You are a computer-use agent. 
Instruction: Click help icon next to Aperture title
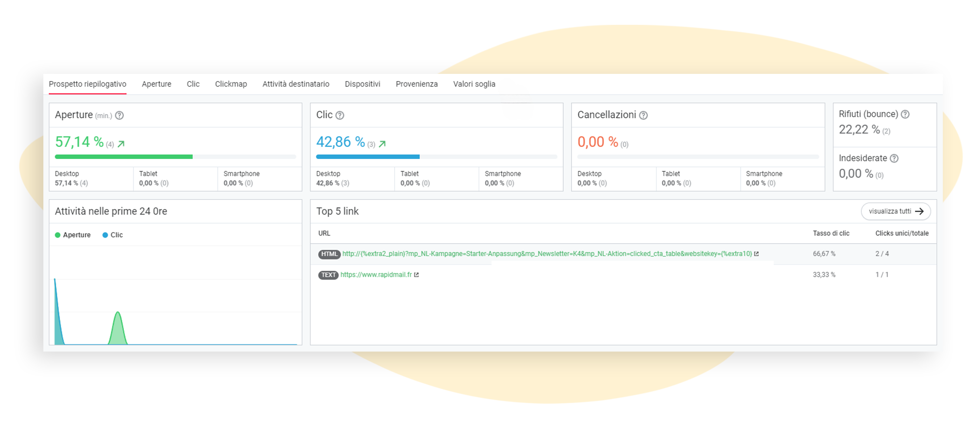(119, 116)
